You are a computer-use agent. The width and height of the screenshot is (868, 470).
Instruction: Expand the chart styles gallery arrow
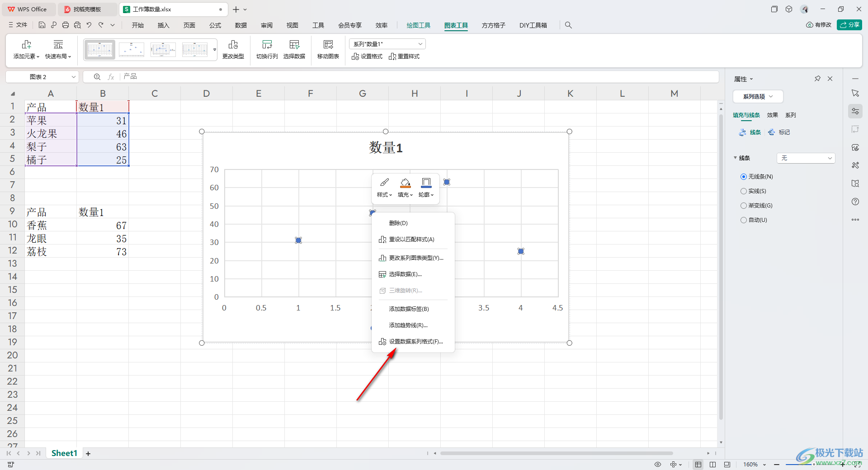[x=214, y=49]
